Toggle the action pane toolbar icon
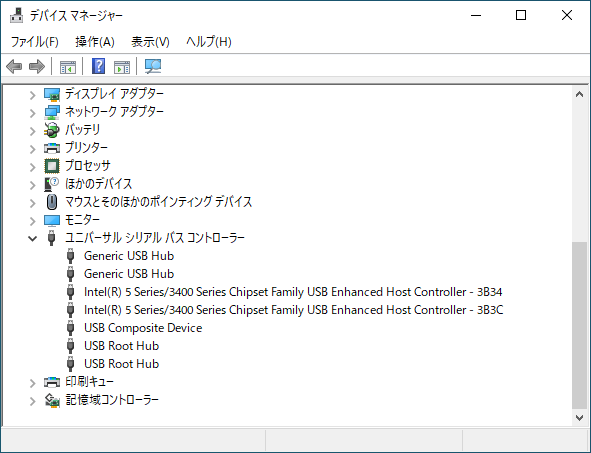This screenshot has width=591, height=453. tap(122, 67)
